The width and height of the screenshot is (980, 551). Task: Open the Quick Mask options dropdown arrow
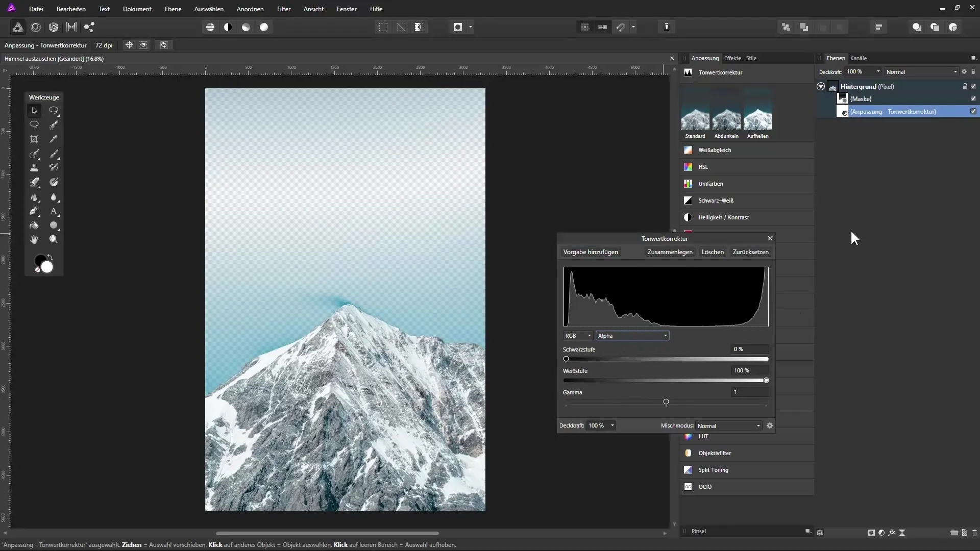471,27
